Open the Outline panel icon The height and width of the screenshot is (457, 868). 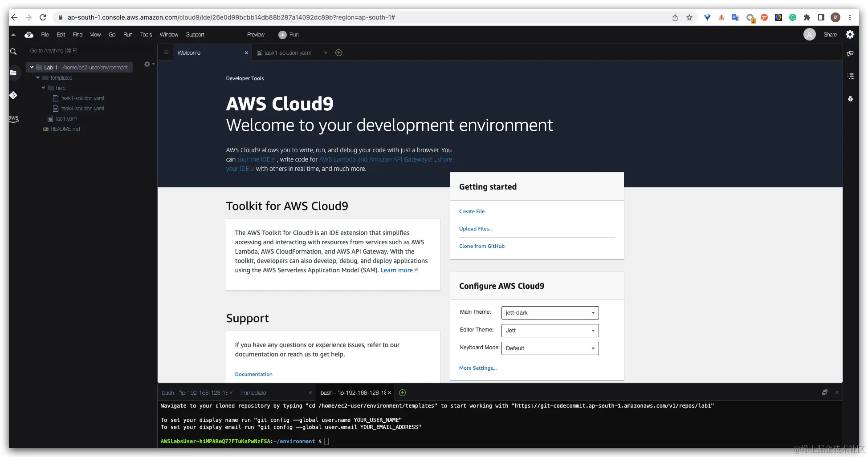[x=850, y=76]
